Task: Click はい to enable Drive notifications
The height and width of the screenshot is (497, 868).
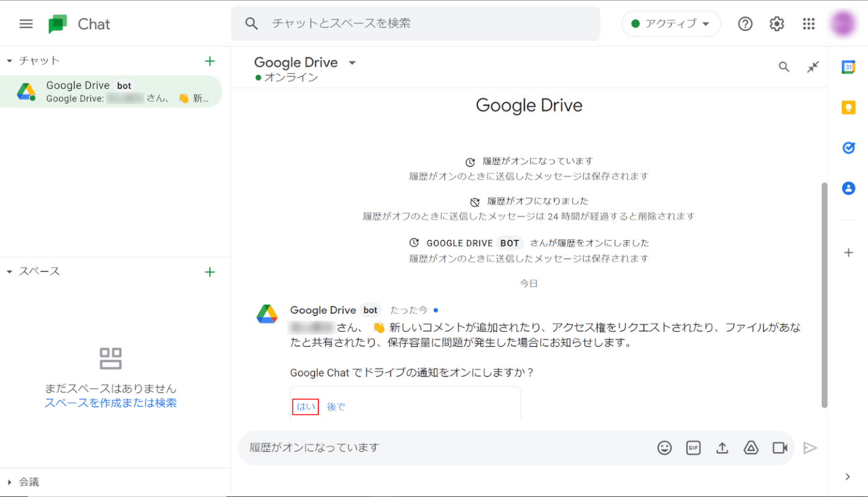Action: (x=305, y=407)
